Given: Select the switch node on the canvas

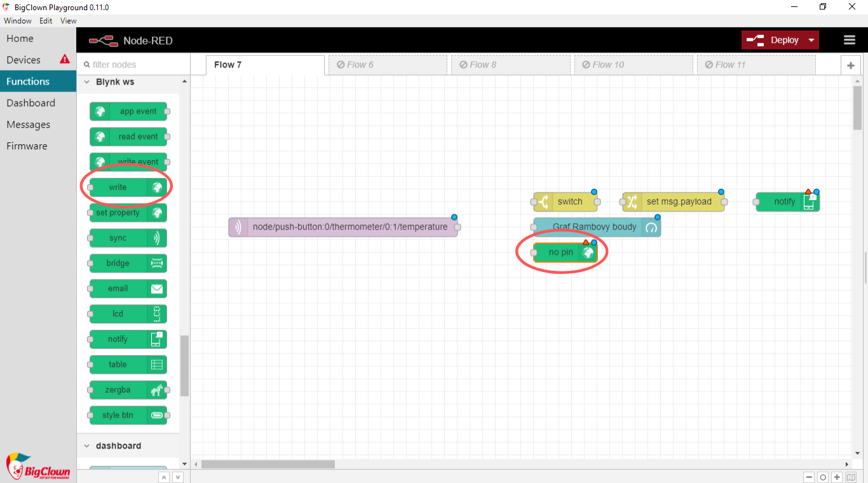Looking at the screenshot, I should pos(566,202).
